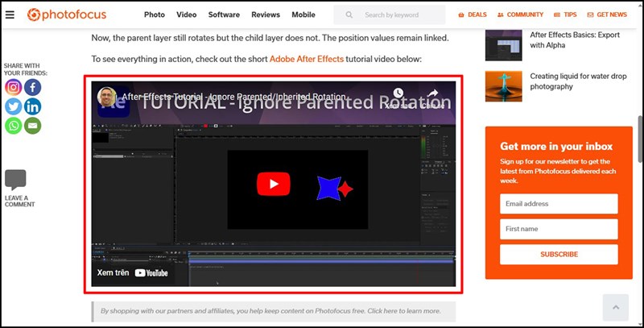
Task: Click the page vertical scrollbar thumb
Action: (x=641, y=139)
